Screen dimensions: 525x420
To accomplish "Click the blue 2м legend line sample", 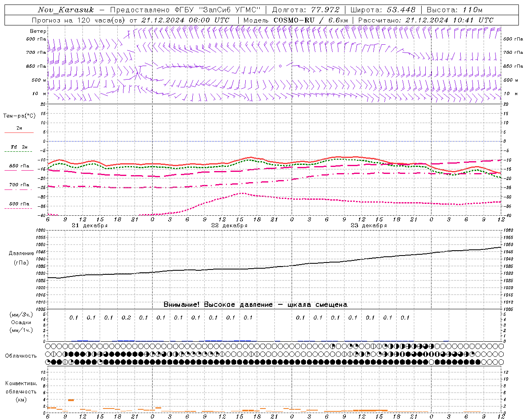I will (x=19, y=133).
